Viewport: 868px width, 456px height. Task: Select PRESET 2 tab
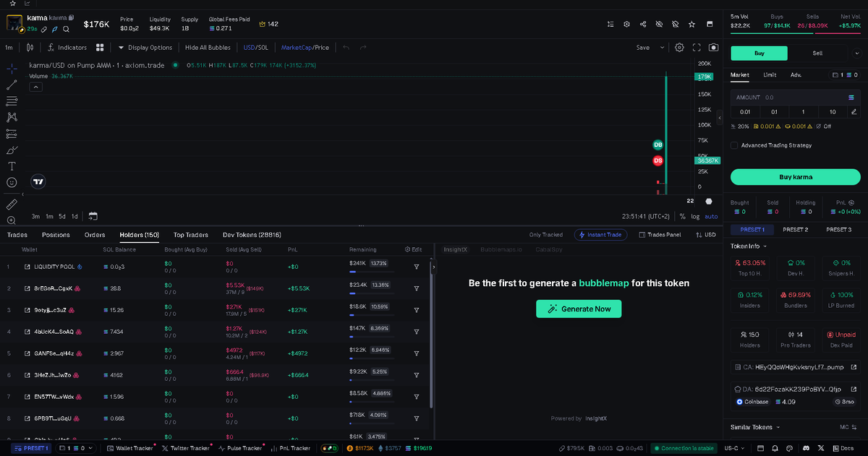796,230
